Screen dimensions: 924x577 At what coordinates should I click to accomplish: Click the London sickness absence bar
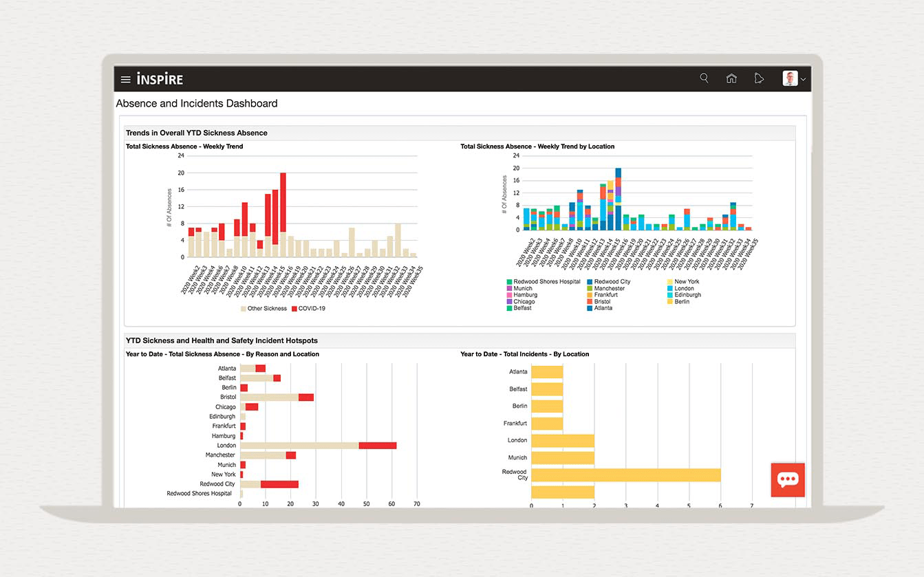[318, 446]
